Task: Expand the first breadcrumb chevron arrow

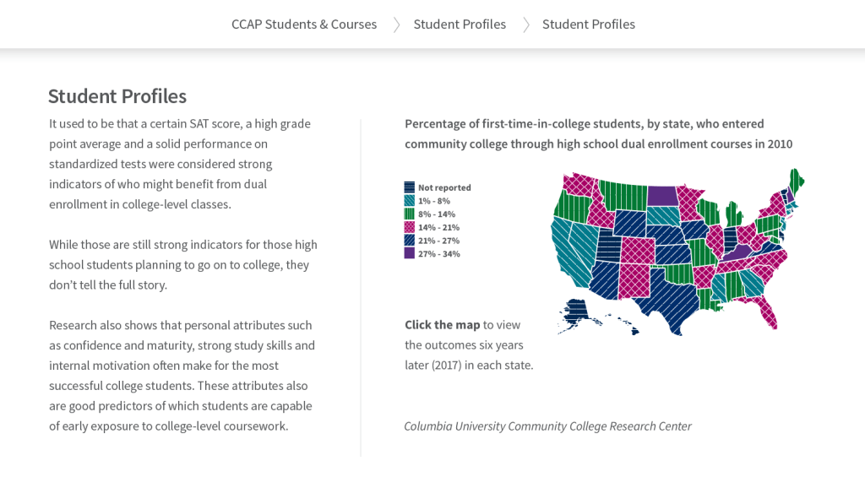Action: [396, 24]
